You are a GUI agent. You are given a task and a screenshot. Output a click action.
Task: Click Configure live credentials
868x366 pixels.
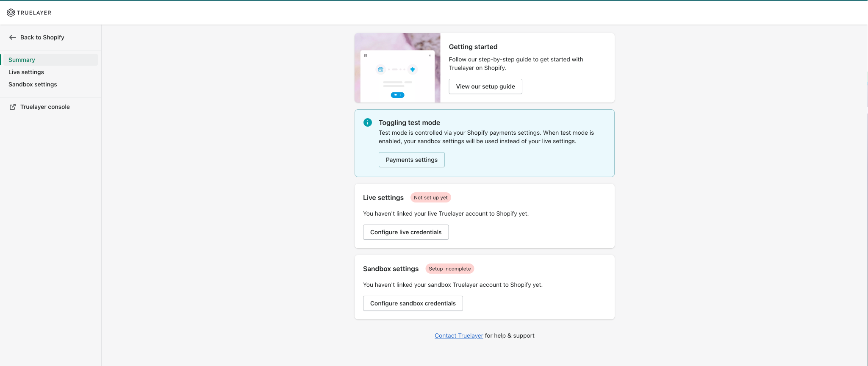pos(406,232)
